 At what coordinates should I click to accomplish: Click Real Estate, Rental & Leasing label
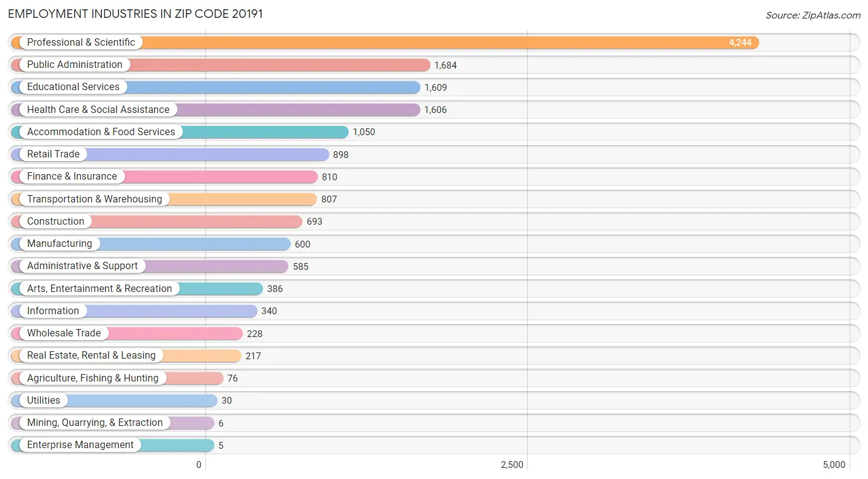click(x=91, y=356)
